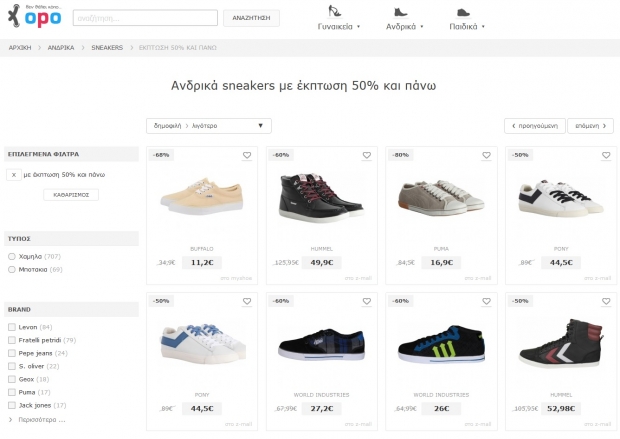The height and width of the screenshot is (439, 620).
Task: Click the 16,9€ Puma price
Action: tap(441, 263)
